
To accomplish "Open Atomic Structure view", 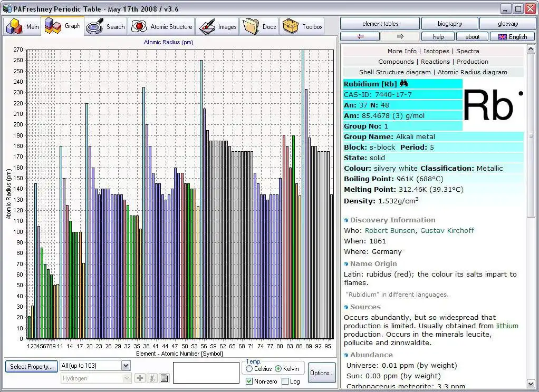I will pyautogui.click(x=161, y=26).
